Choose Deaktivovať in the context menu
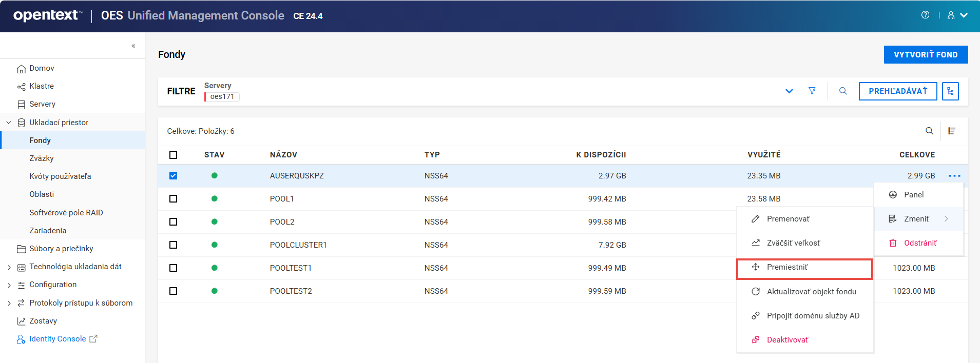980x363 pixels. (x=787, y=340)
